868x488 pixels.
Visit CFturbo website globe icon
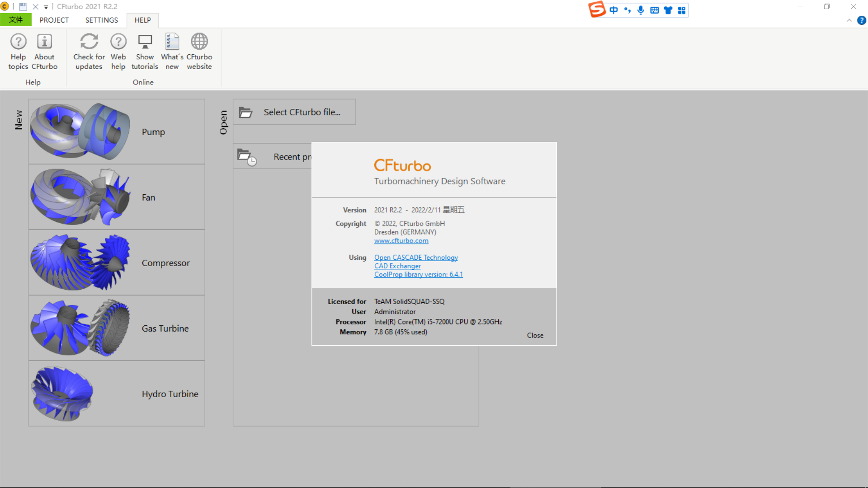pyautogui.click(x=199, y=42)
